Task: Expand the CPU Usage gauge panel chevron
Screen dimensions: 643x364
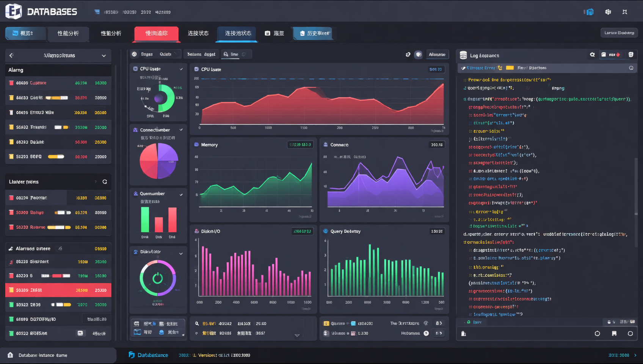Action: pyautogui.click(x=181, y=69)
